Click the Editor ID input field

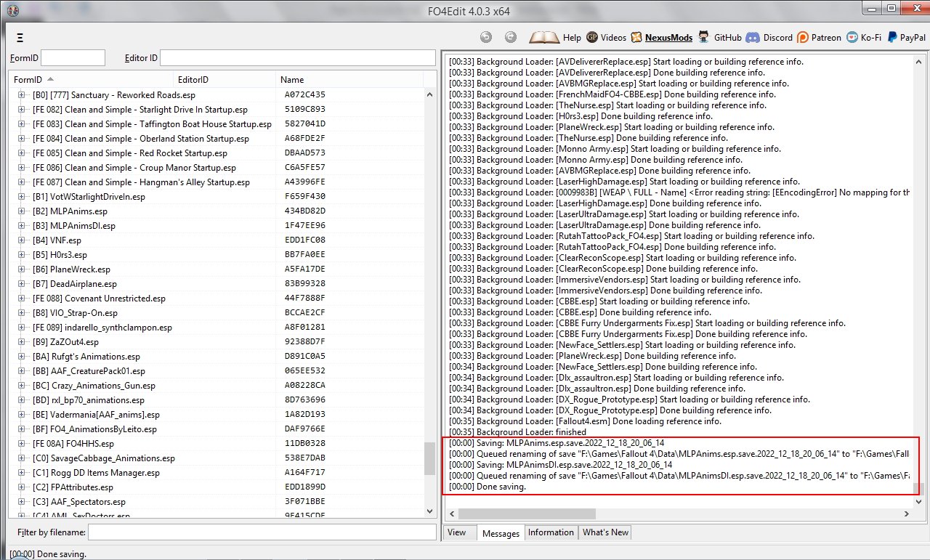click(x=298, y=58)
